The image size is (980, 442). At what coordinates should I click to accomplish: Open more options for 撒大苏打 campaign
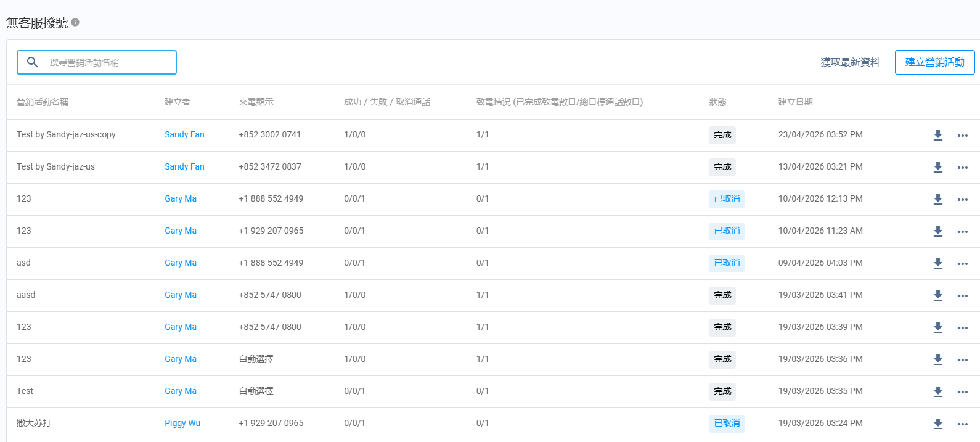963,424
